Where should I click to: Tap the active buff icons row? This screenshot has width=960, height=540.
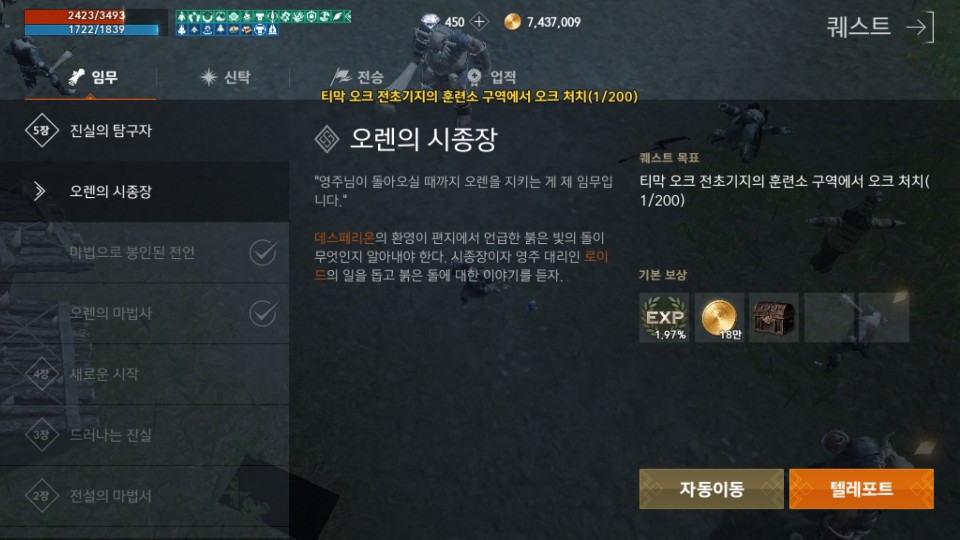(x=263, y=23)
